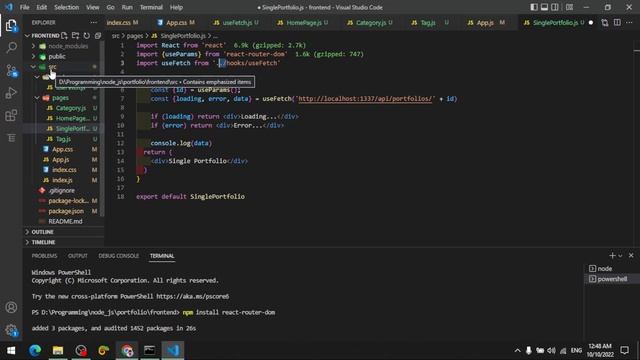This screenshot has width=640, height=360.
Task: Open the File menu
Action: pyautogui.click(x=24, y=7)
